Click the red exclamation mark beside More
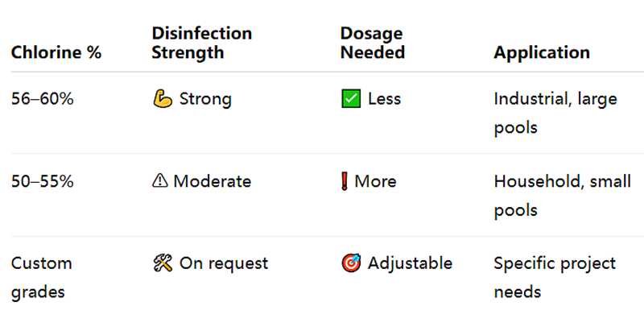Image resolution: width=644 pixels, height=335 pixels. click(345, 181)
